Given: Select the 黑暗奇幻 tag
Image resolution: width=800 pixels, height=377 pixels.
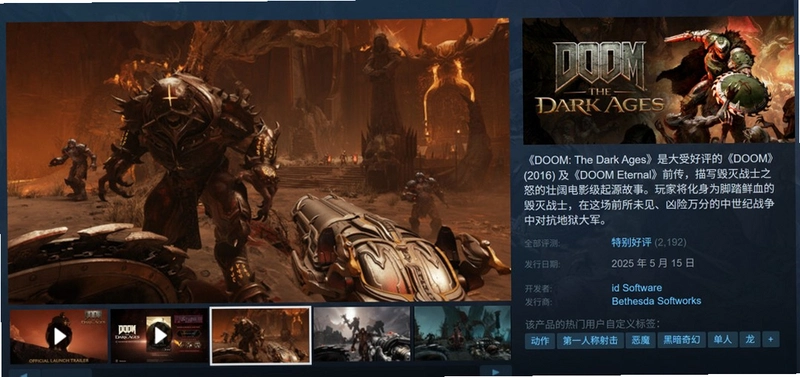Looking at the screenshot, I should [x=681, y=340].
